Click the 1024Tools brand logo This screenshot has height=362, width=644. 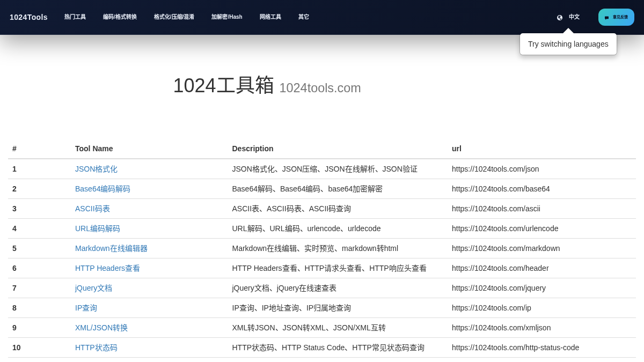point(28,17)
